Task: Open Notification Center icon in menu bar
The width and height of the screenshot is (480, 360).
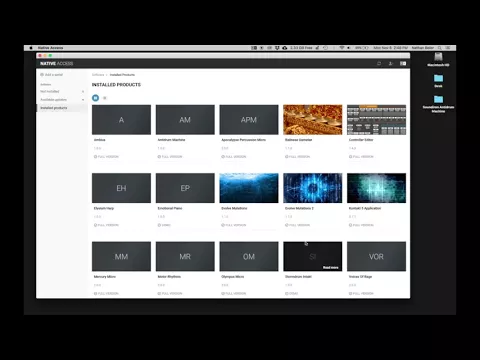Action: pyautogui.click(x=448, y=48)
